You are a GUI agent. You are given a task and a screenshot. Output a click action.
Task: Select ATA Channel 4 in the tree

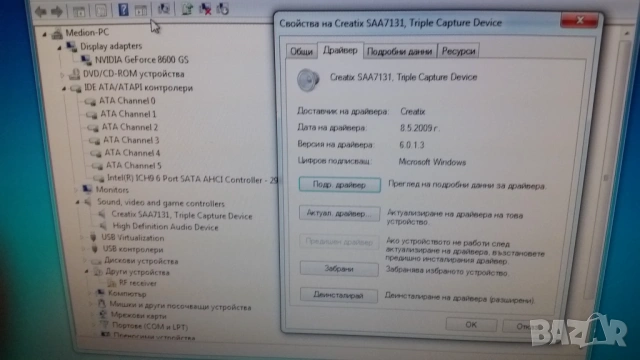tap(132, 153)
